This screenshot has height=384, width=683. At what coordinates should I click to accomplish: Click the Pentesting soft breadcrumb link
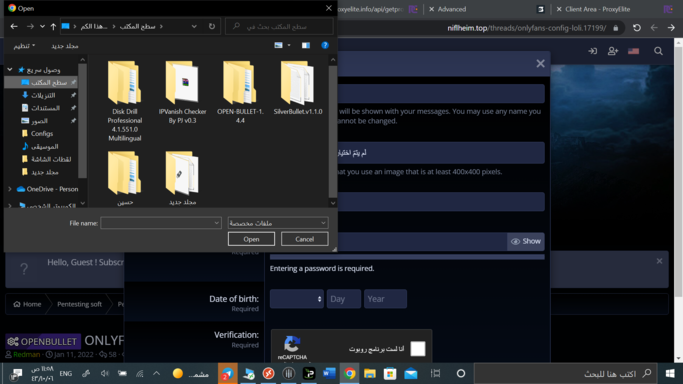79,304
